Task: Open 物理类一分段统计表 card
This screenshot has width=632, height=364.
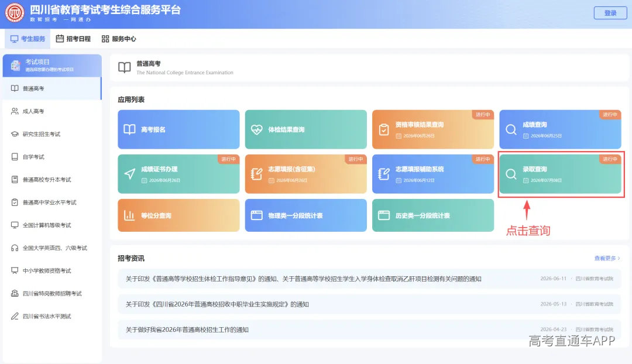Action: (x=306, y=215)
